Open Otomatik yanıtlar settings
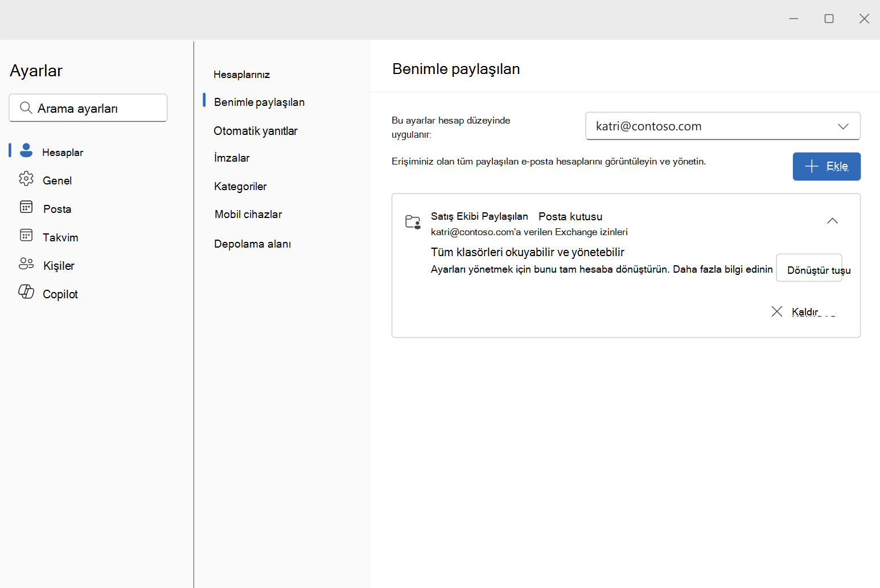 (x=256, y=131)
